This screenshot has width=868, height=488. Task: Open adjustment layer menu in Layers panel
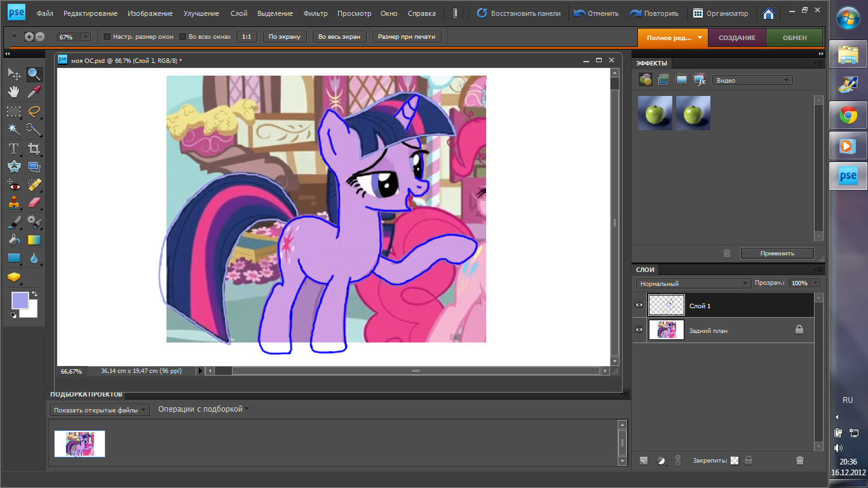click(661, 460)
